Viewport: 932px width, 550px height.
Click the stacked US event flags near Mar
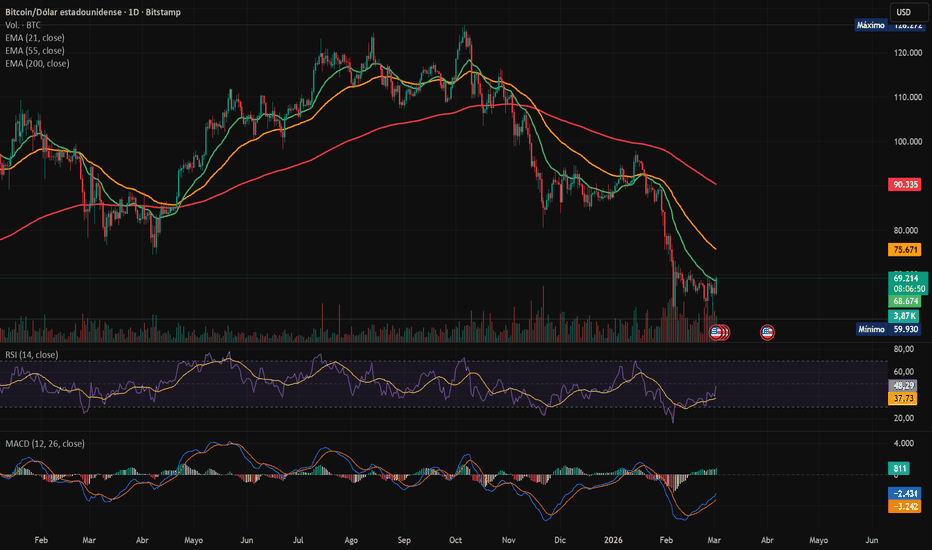pyautogui.click(x=720, y=332)
